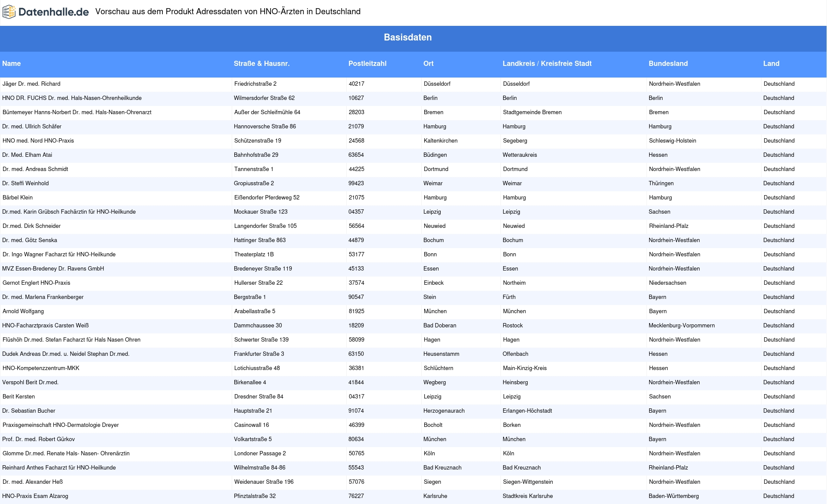The width and height of the screenshot is (827, 504).
Task: Click the Postleitzahl column header
Action: pyautogui.click(x=367, y=64)
